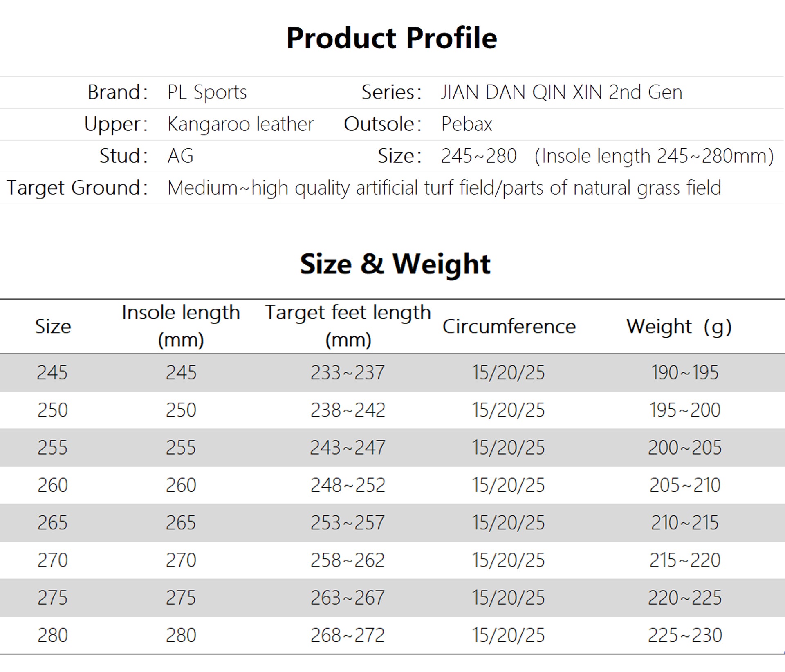Viewport: 785px width, 672px height.
Task: Click the Kangaroo leather upper value
Action: 240,124
